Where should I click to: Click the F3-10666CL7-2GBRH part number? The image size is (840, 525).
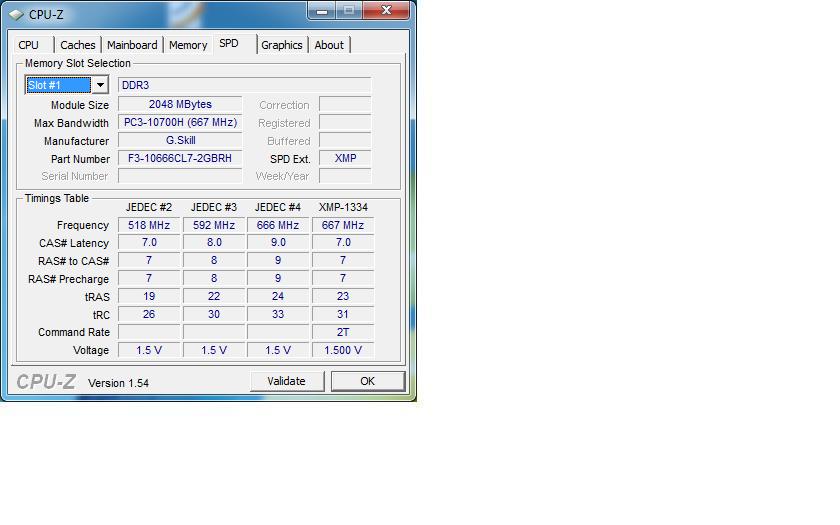click(180, 158)
